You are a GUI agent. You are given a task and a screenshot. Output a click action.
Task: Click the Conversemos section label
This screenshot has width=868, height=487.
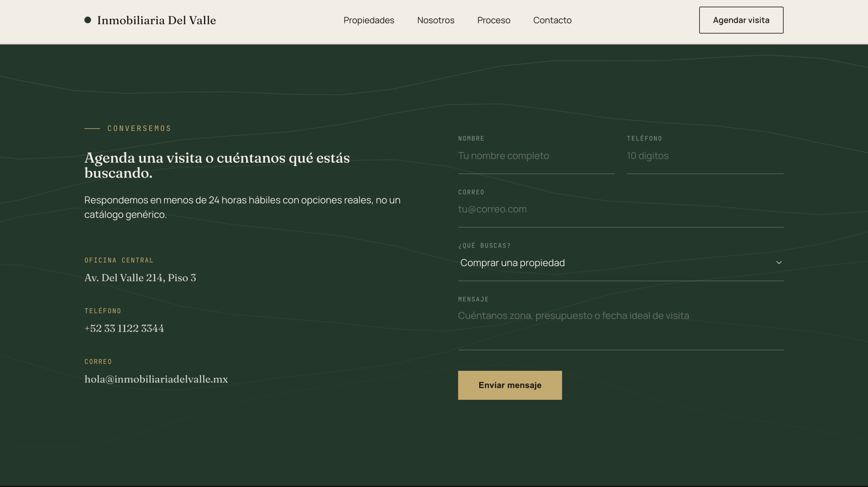click(x=139, y=129)
